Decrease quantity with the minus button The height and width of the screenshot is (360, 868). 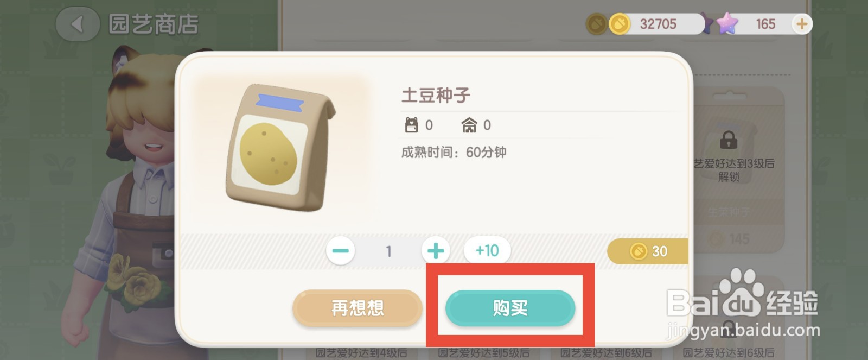click(x=341, y=251)
